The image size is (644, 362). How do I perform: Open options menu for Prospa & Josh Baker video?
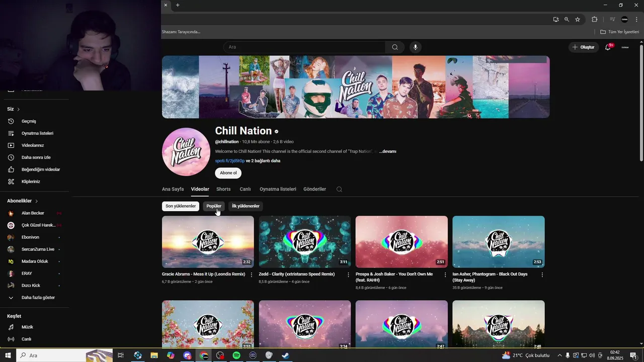point(445,275)
